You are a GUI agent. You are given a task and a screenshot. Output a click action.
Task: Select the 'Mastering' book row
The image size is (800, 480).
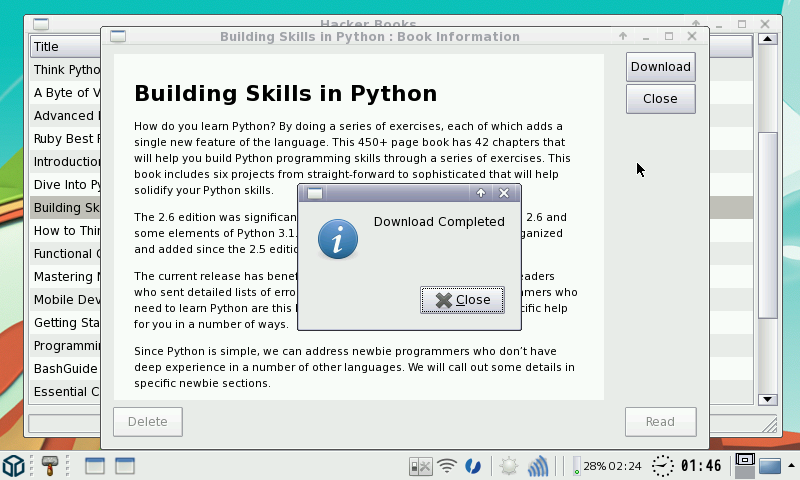(65, 276)
